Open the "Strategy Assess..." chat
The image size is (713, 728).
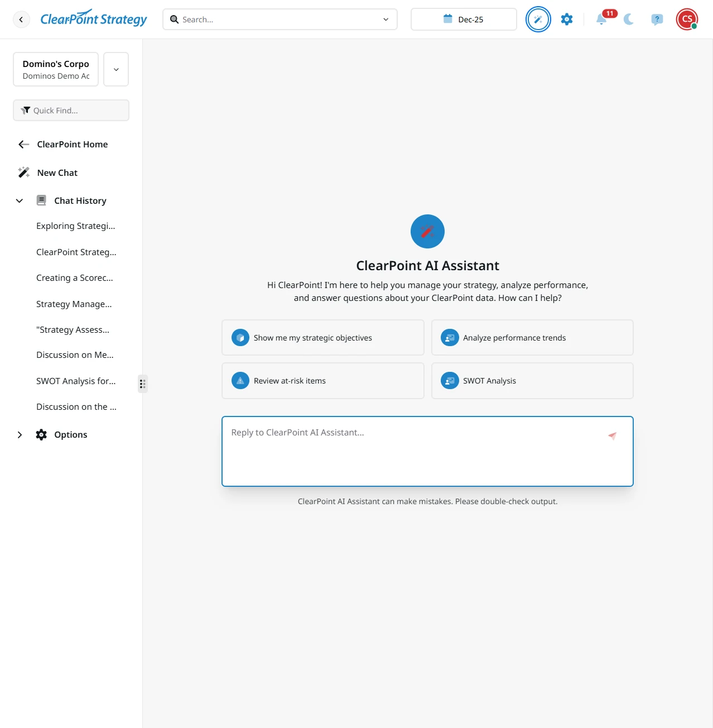click(x=73, y=330)
